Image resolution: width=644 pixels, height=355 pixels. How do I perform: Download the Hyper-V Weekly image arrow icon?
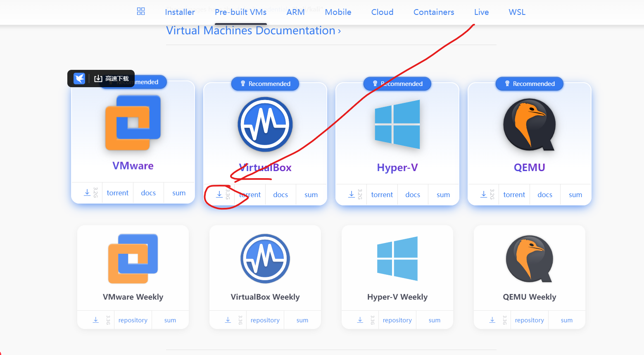(x=360, y=320)
